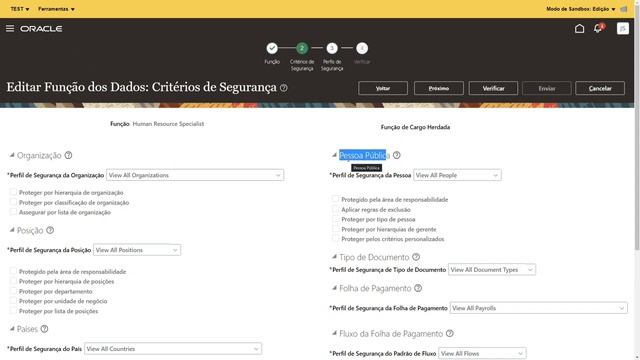Tick Assegurar por lista de organização
This screenshot has width=640, height=360.
13,212
